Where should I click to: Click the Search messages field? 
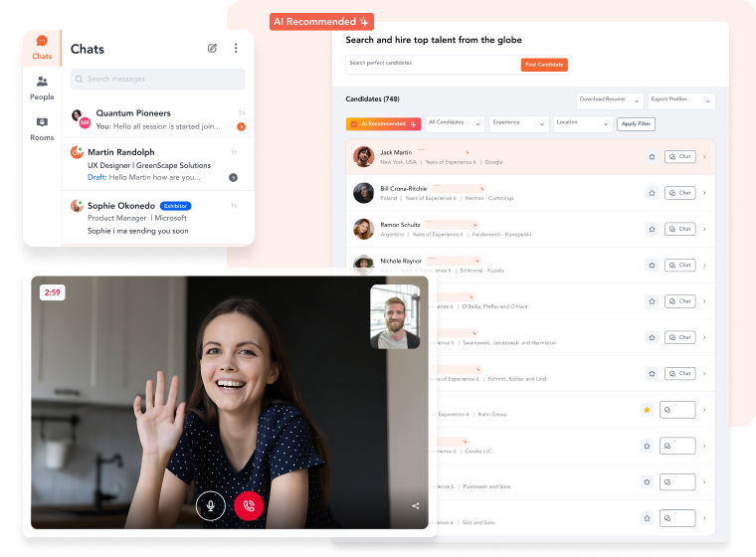point(157,80)
